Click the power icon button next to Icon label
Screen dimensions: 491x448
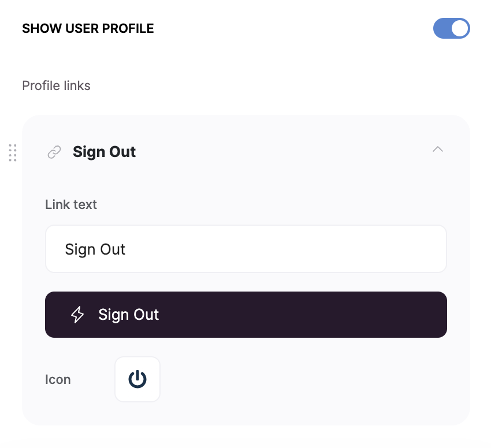pos(137,379)
